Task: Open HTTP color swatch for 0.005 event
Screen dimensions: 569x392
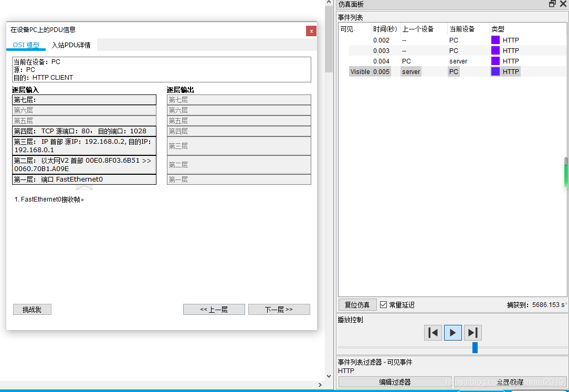Action: click(x=496, y=71)
